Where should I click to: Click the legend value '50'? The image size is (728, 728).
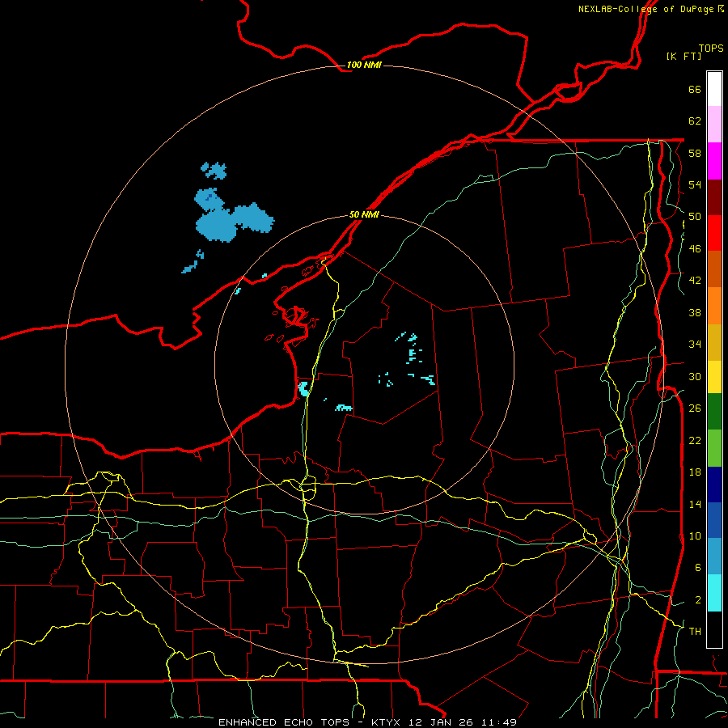695,217
